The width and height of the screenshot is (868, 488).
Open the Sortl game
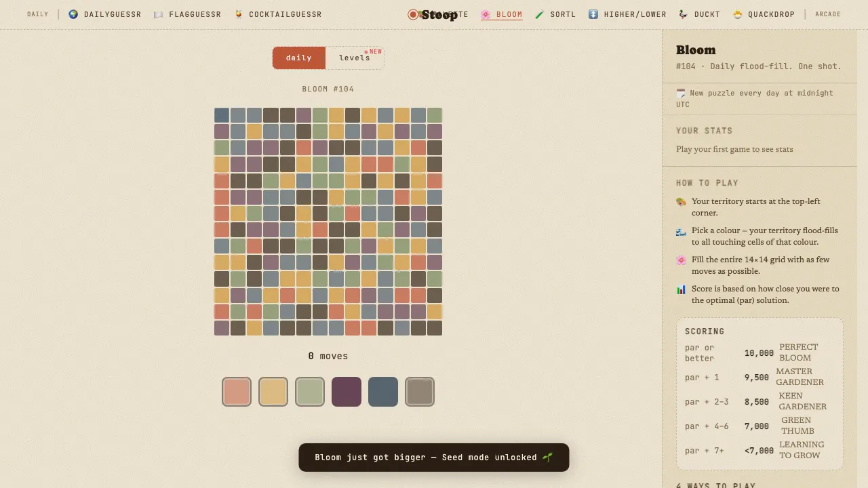tap(555, 14)
